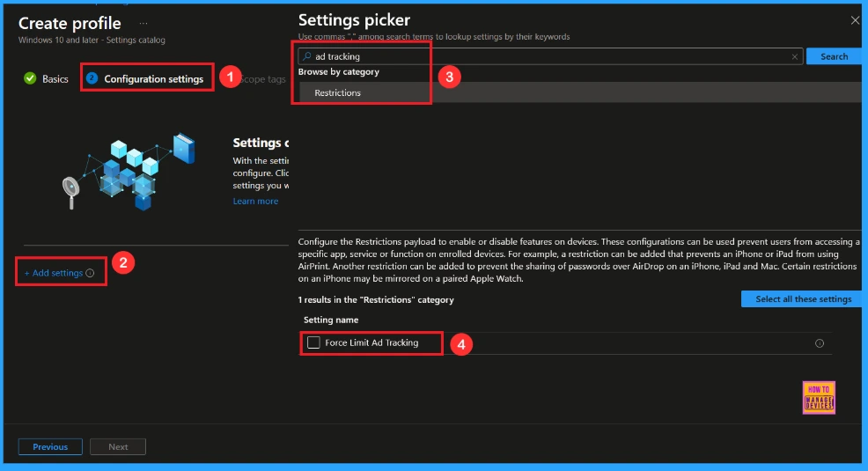Clear the search box with X icon
The height and width of the screenshot is (471, 868).
coord(794,56)
